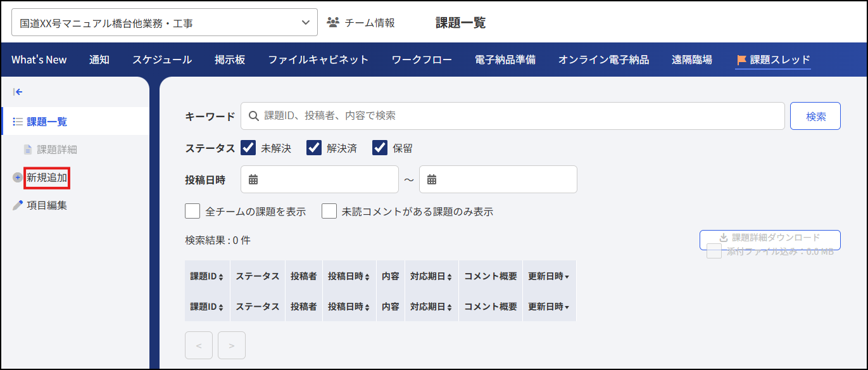Select 新規追加 in the sidebar
868x370 pixels.
(x=47, y=177)
